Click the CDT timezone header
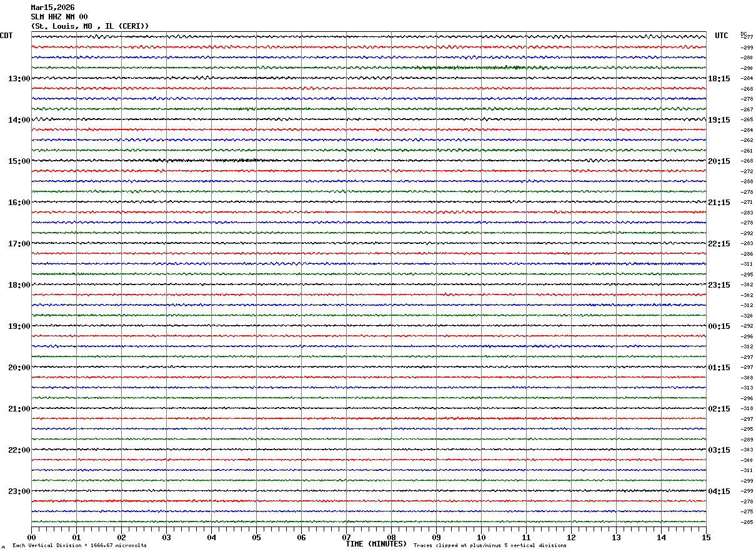The image size is (756, 554). (6, 36)
